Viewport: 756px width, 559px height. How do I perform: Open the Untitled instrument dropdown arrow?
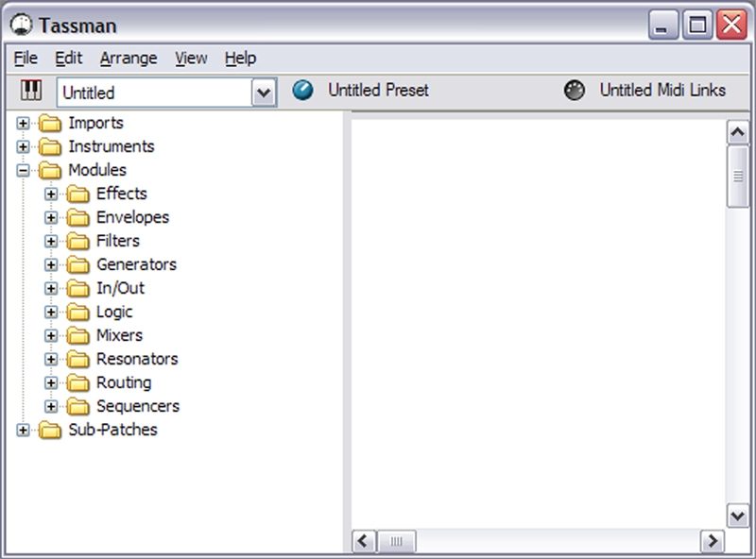tap(264, 92)
